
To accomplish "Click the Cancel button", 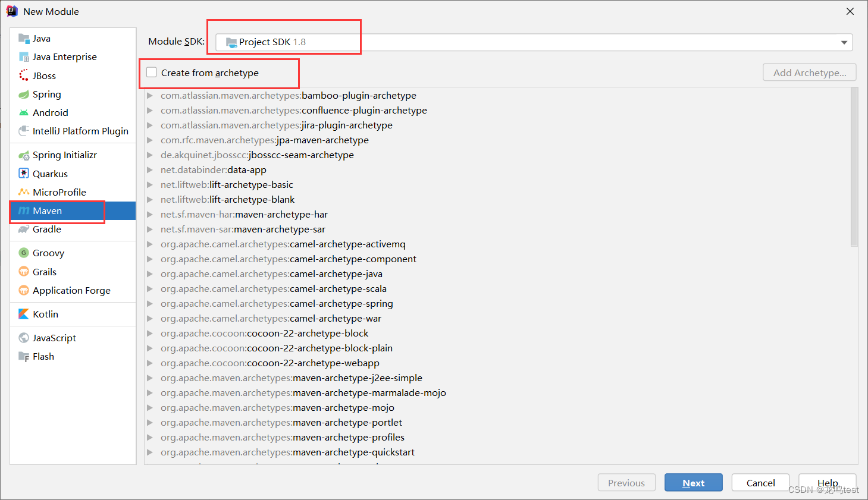I will [x=760, y=483].
